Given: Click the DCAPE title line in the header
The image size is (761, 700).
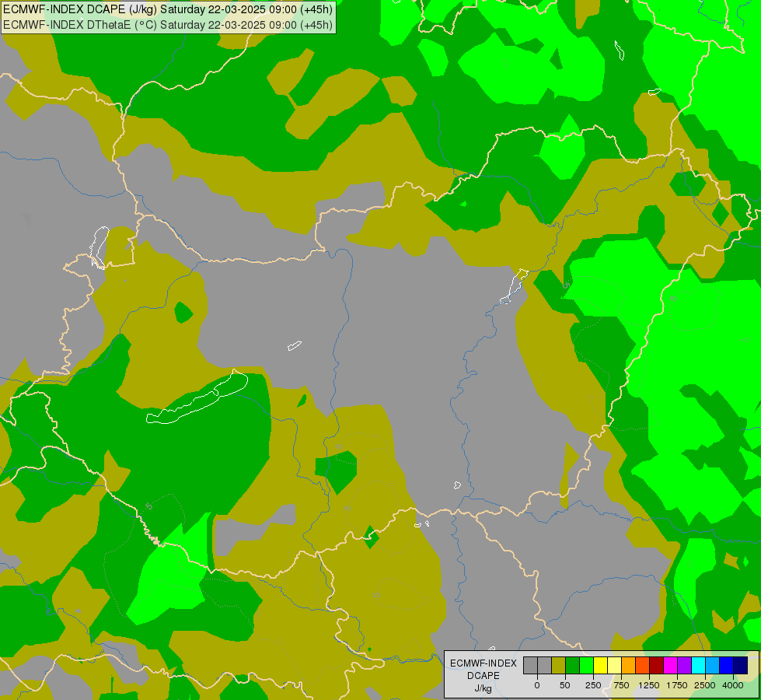Looking at the screenshot, I should [167, 9].
